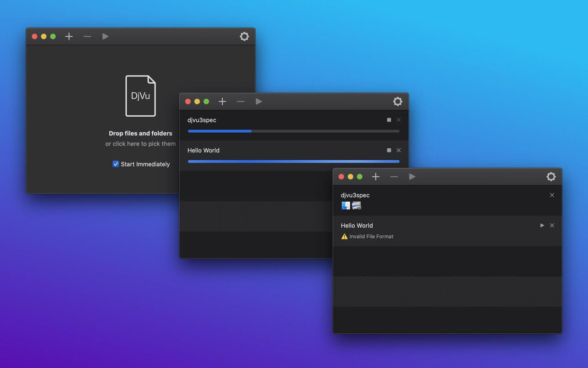Dismiss the failed Hello World task
Screen dimensions: 588x368
point(552,225)
